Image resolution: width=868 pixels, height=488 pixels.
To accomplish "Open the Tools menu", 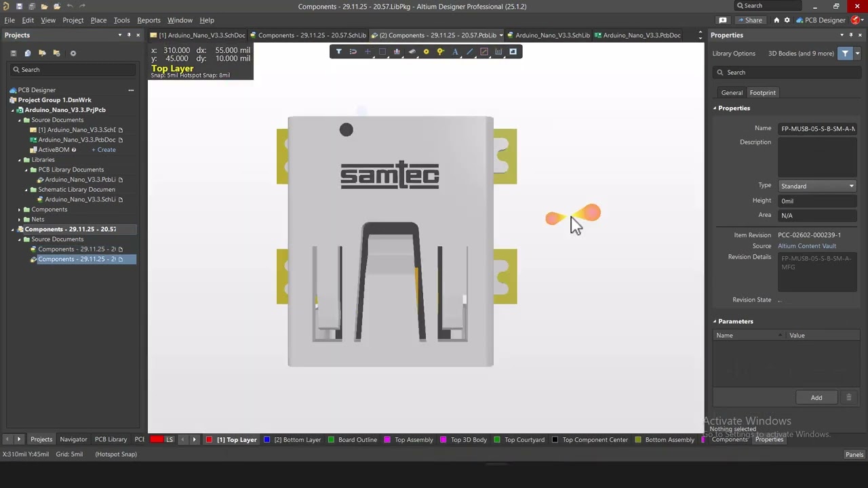I will pyautogui.click(x=122, y=20).
